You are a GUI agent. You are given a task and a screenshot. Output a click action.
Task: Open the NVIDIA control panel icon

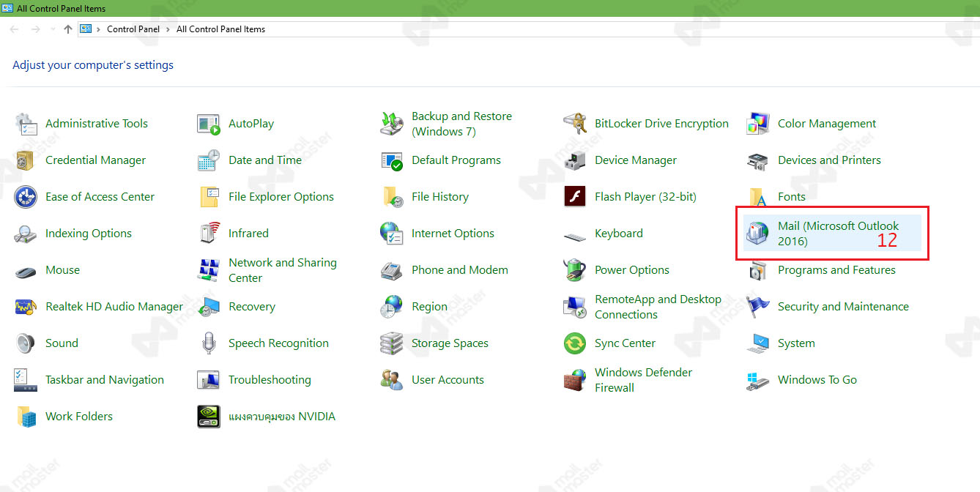209,417
